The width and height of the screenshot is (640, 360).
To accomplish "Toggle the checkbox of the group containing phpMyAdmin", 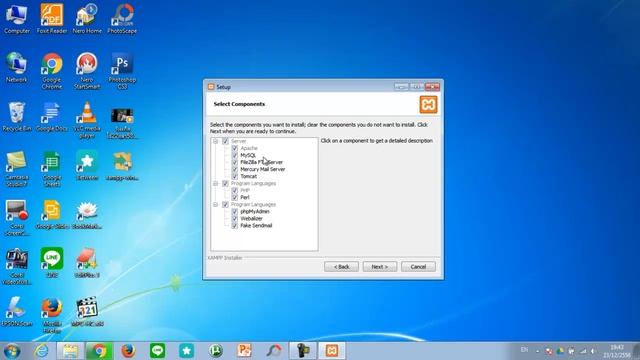I will tap(225, 204).
